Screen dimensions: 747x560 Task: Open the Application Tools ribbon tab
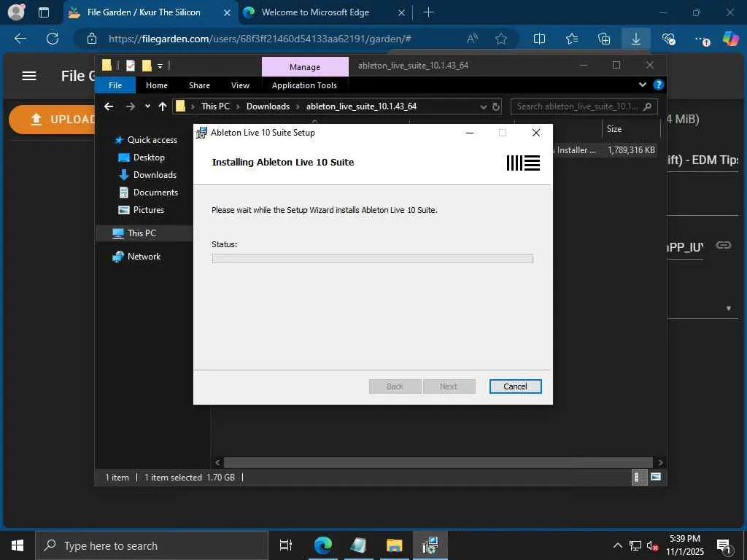(x=304, y=85)
